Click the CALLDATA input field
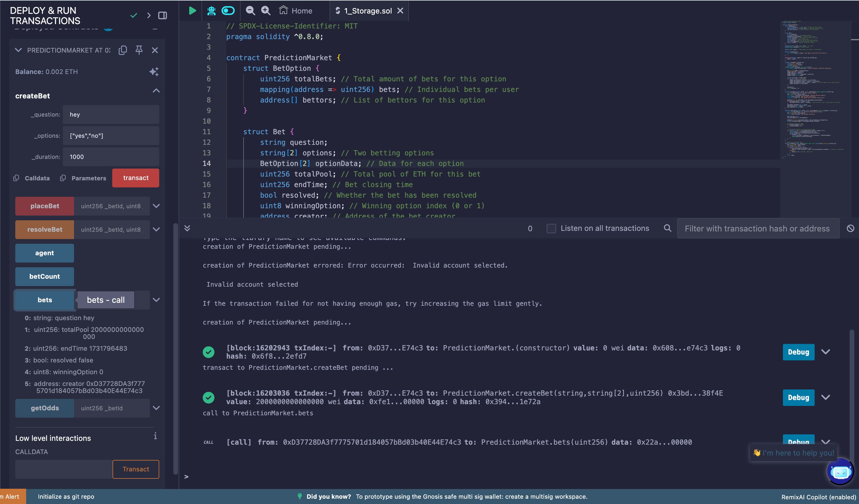This screenshot has width=859, height=504. (x=60, y=468)
